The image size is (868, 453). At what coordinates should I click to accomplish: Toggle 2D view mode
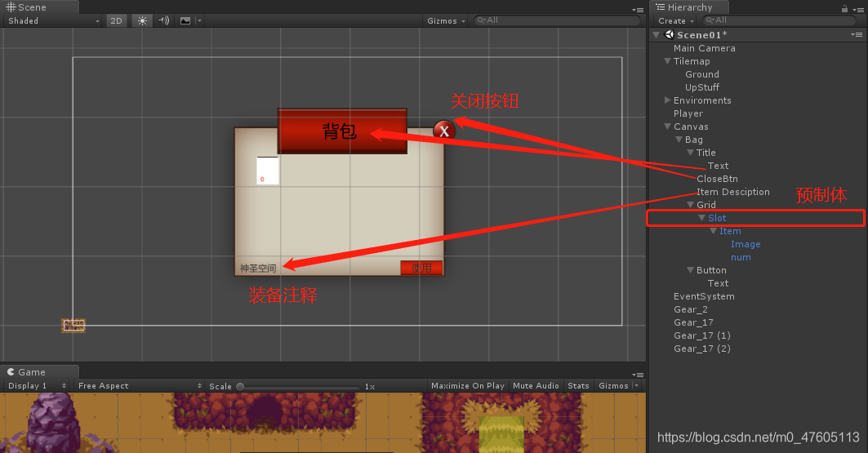click(x=116, y=20)
